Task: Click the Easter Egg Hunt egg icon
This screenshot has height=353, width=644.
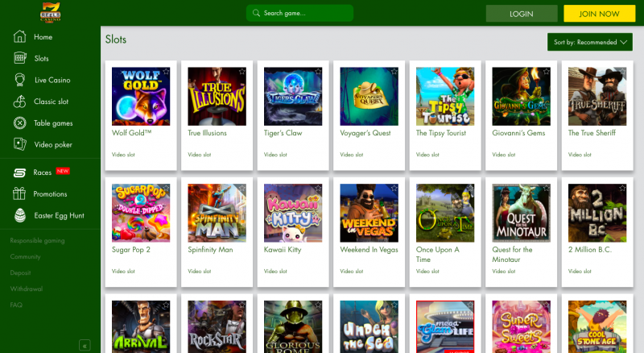Action: (19, 215)
